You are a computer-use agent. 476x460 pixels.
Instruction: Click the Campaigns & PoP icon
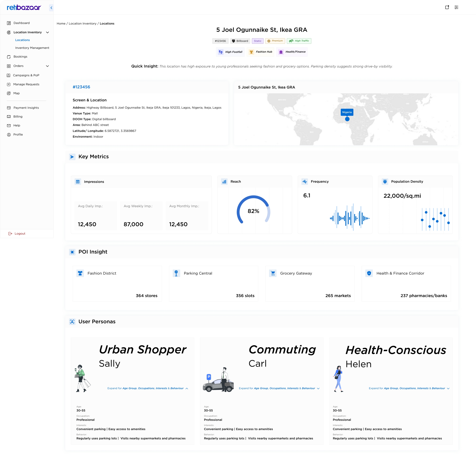9,75
